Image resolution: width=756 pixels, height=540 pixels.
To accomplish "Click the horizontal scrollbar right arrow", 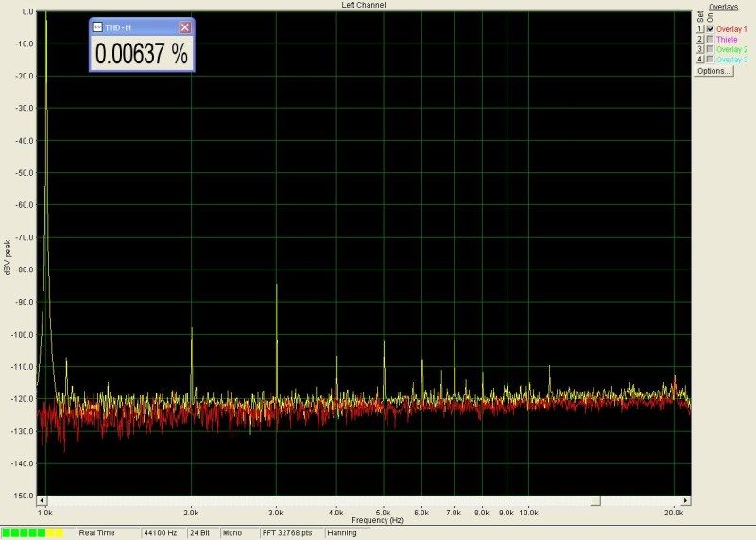I will tap(686, 501).
